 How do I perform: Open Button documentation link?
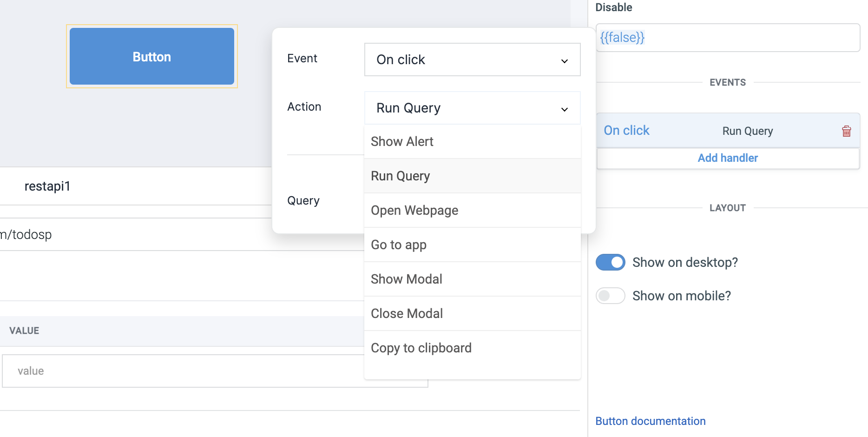pos(651,421)
